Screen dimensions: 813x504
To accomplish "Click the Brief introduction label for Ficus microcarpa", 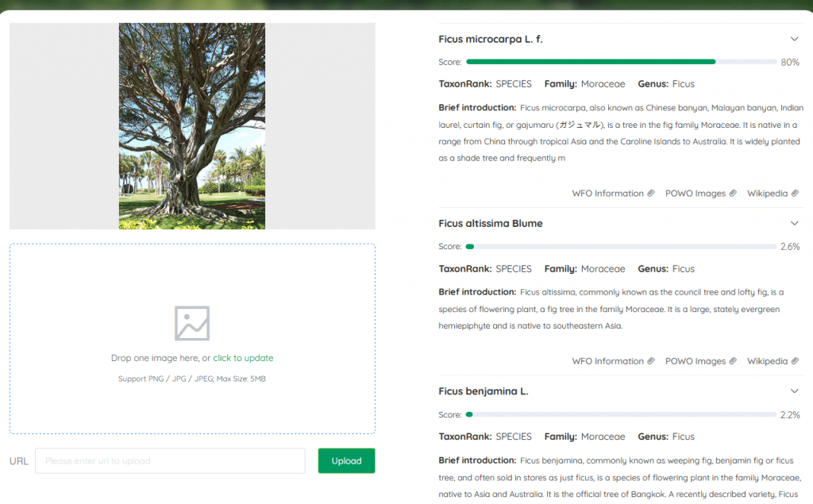I will click(477, 107).
